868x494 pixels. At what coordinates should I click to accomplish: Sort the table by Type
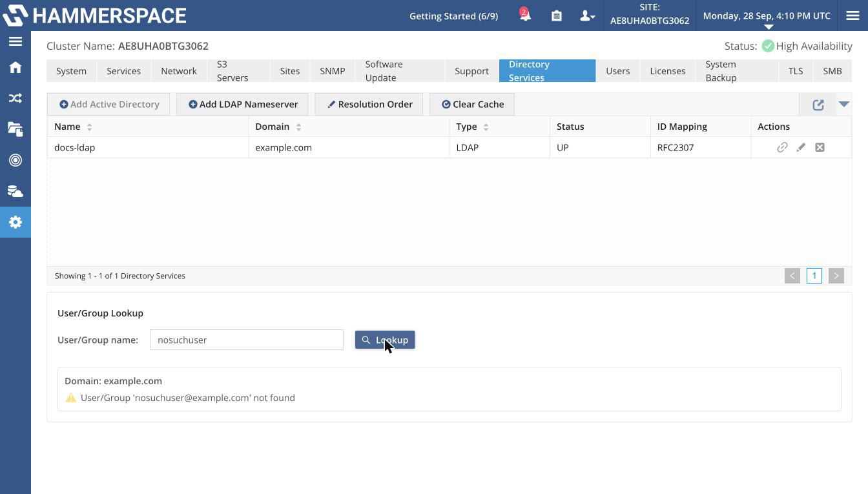coord(486,127)
